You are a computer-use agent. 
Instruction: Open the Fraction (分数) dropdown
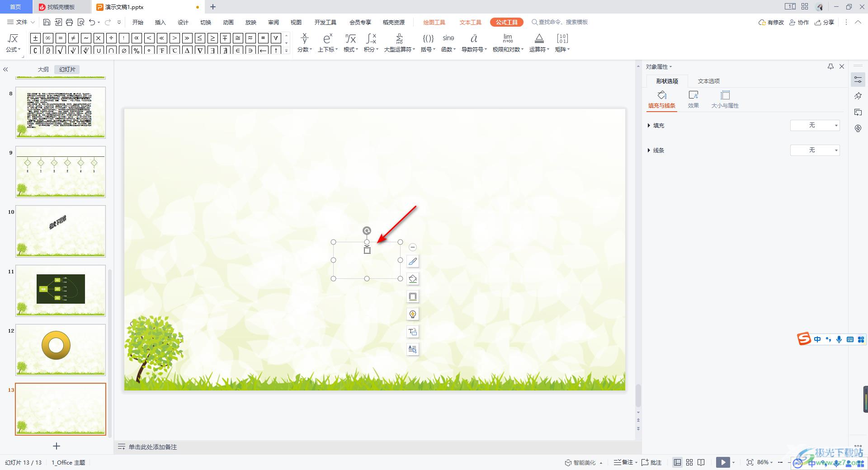(x=305, y=43)
